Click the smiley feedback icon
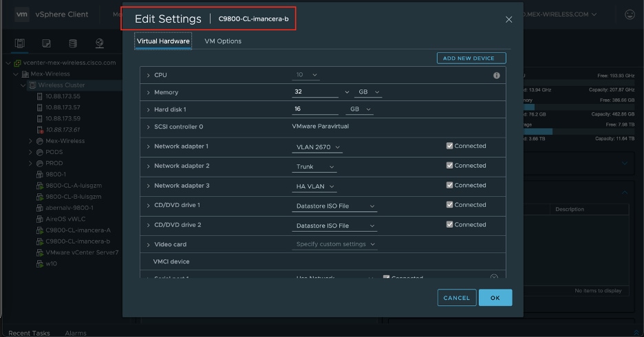644x337 pixels. [x=630, y=14]
